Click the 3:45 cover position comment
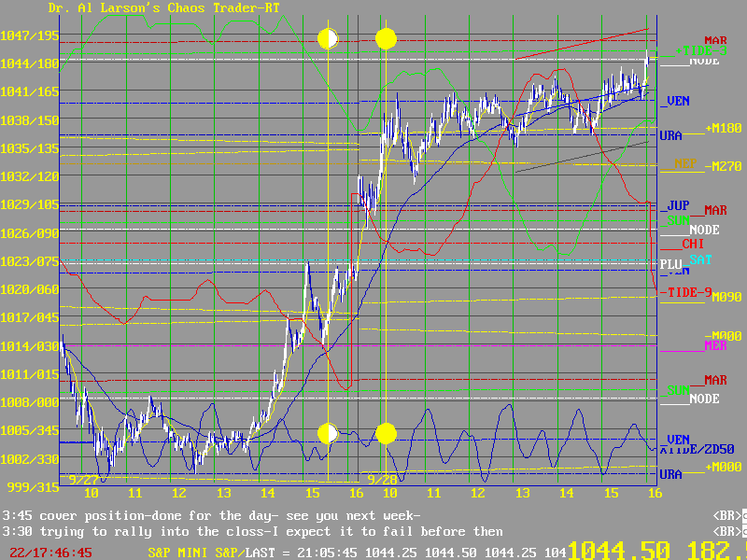This screenshot has height=560, width=747. 212,515
